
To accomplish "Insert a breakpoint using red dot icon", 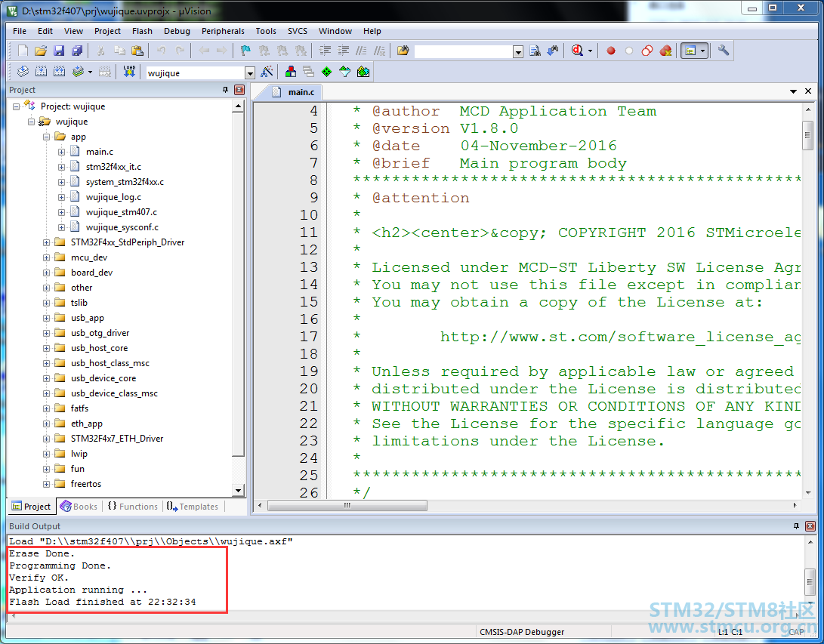I will tap(611, 51).
